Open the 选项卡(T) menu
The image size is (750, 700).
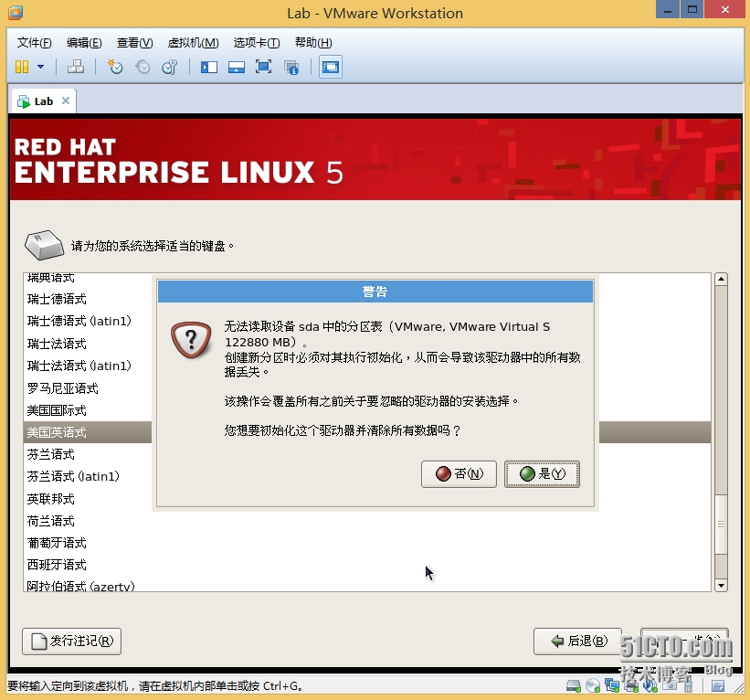click(257, 43)
